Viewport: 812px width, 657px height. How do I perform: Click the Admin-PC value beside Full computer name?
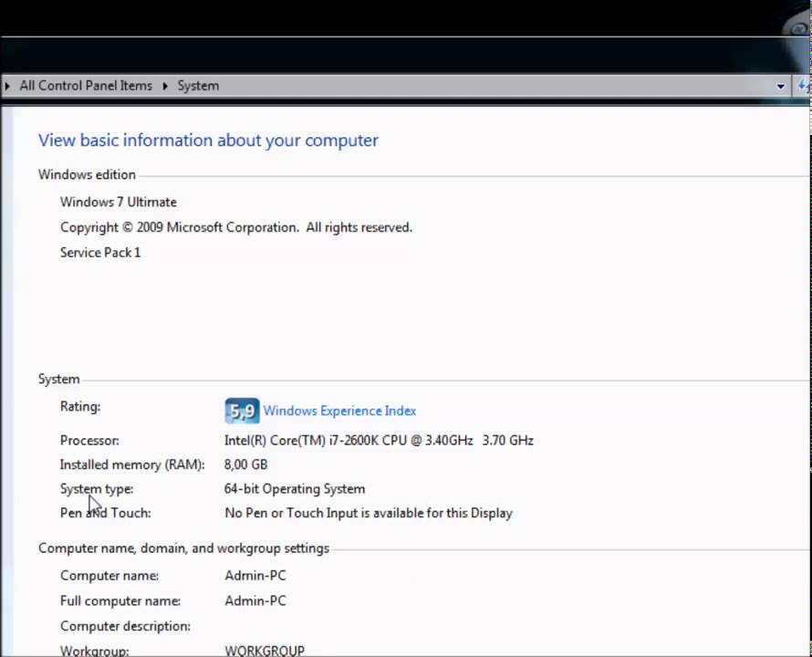255,601
